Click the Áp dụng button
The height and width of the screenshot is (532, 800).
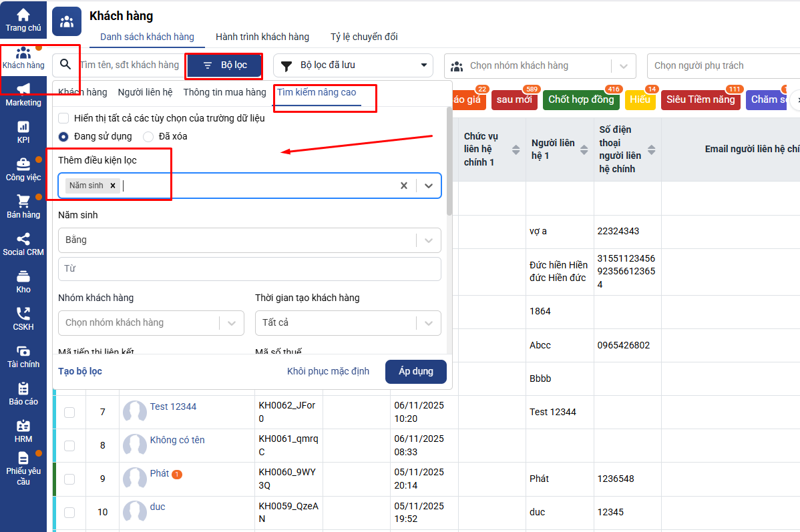click(415, 372)
